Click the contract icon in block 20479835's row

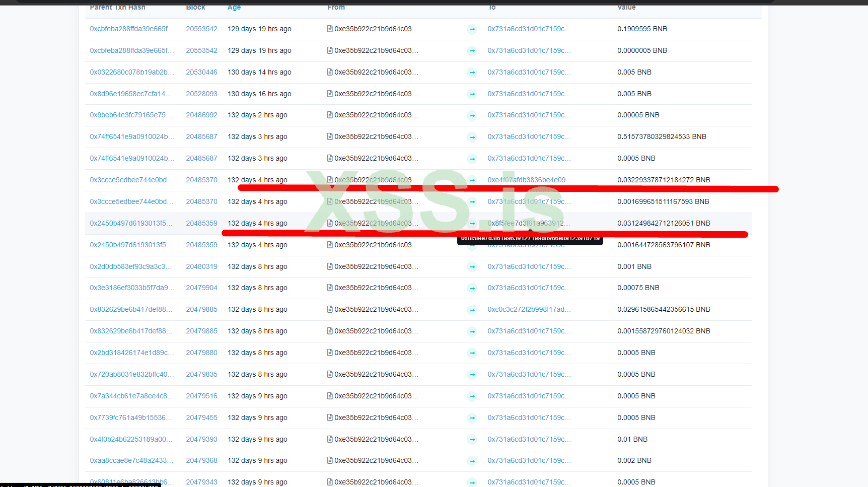coord(330,374)
